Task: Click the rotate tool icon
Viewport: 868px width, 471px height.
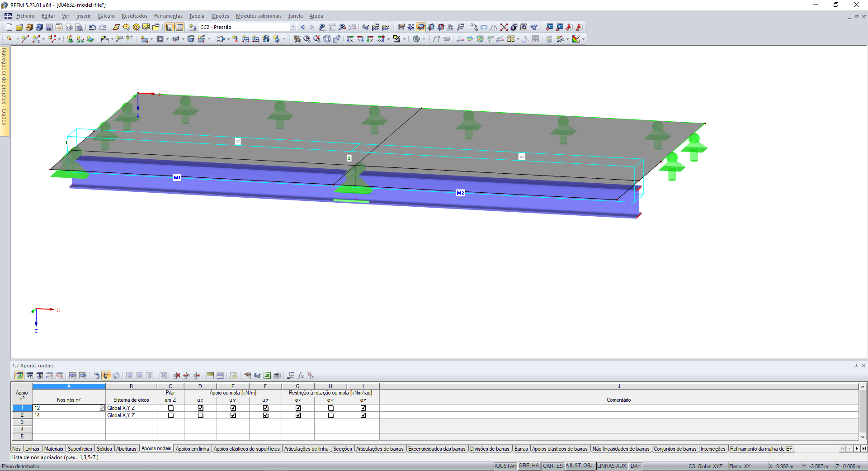Action: pyautogui.click(x=484, y=27)
